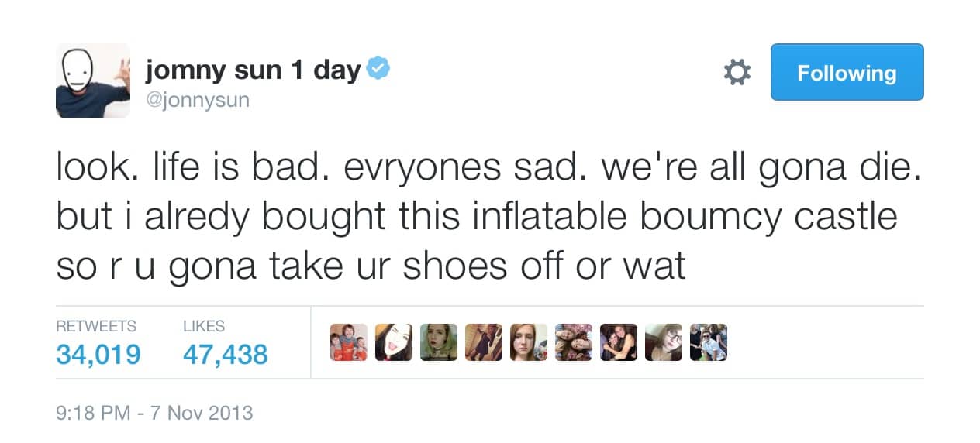980x443 pixels.
Task: View the list of 34,019 retweets
Action: coord(98,355)
